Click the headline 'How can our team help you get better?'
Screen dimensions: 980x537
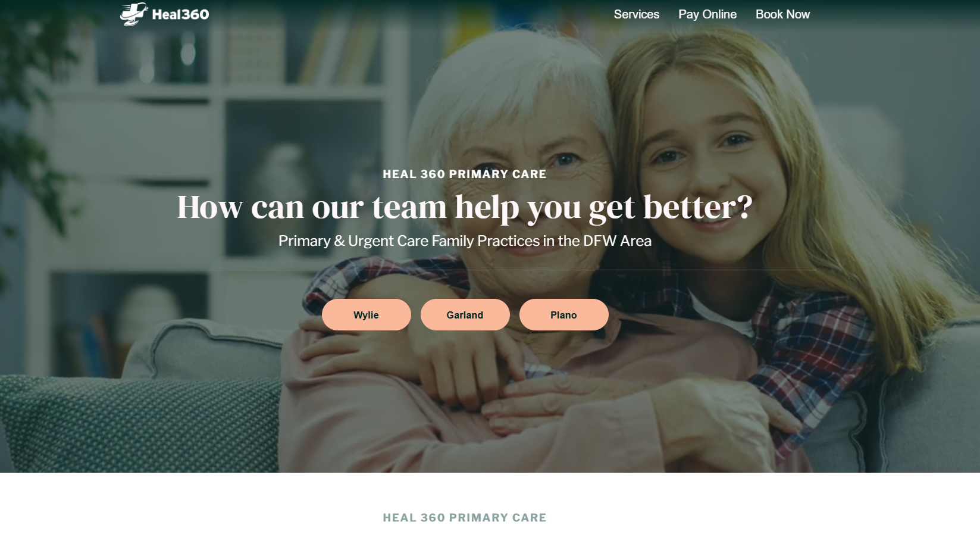465,207
